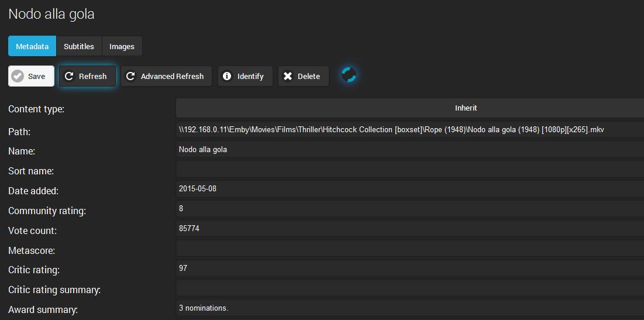The height and width of the screenshot is (320, 644).
Task: Click the 'Date added:' label
Action: click(x=33, y=191)
